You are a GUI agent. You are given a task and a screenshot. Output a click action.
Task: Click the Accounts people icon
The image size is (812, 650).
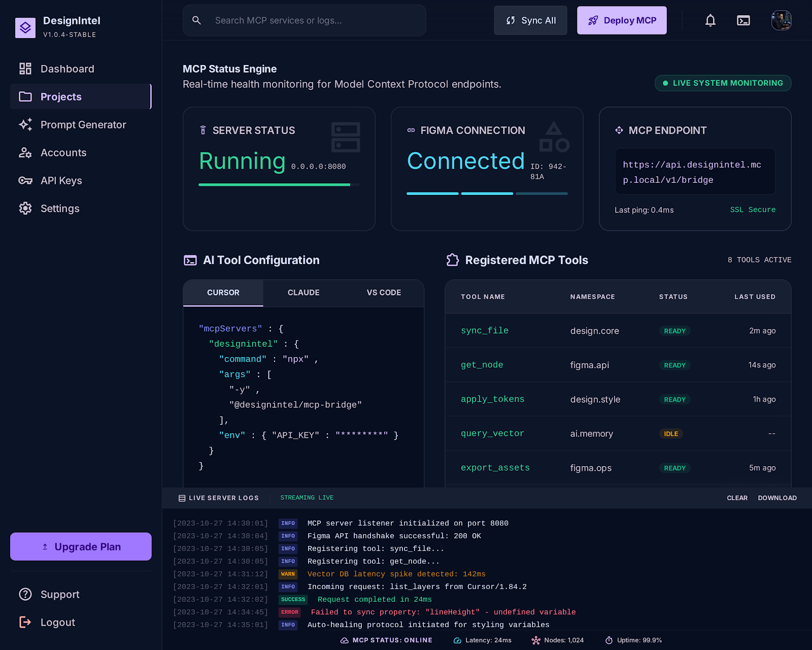tap(25, 152)
